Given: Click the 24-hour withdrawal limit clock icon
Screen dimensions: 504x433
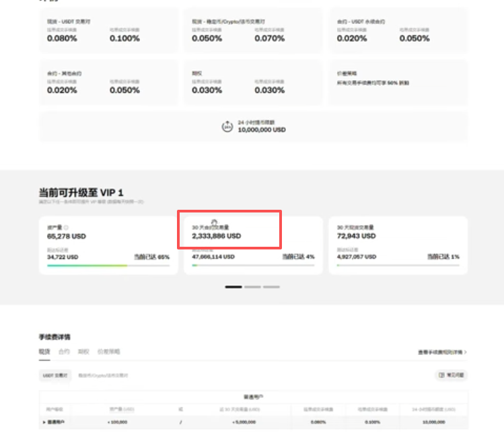Looking at the screenshot, I should click(x=227, y=126).
